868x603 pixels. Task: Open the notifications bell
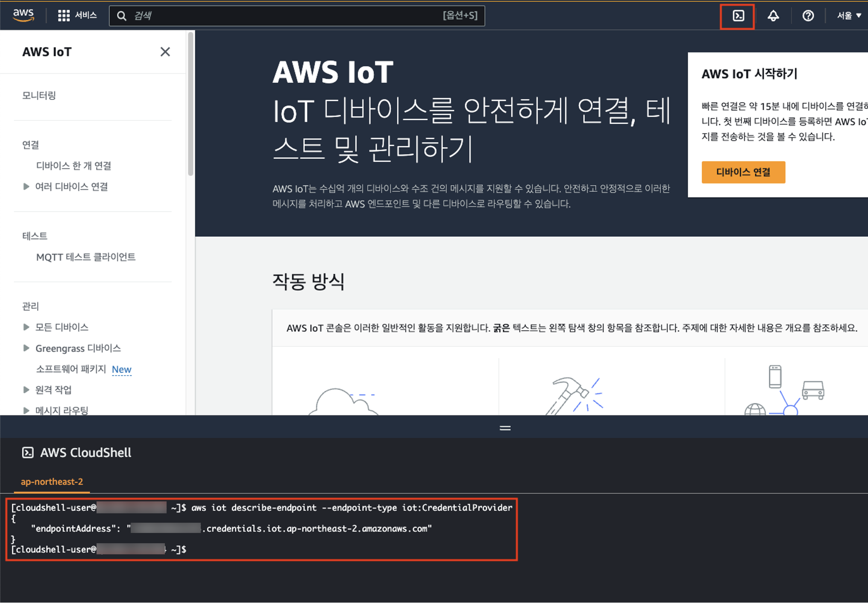click(x=773, y=16)
